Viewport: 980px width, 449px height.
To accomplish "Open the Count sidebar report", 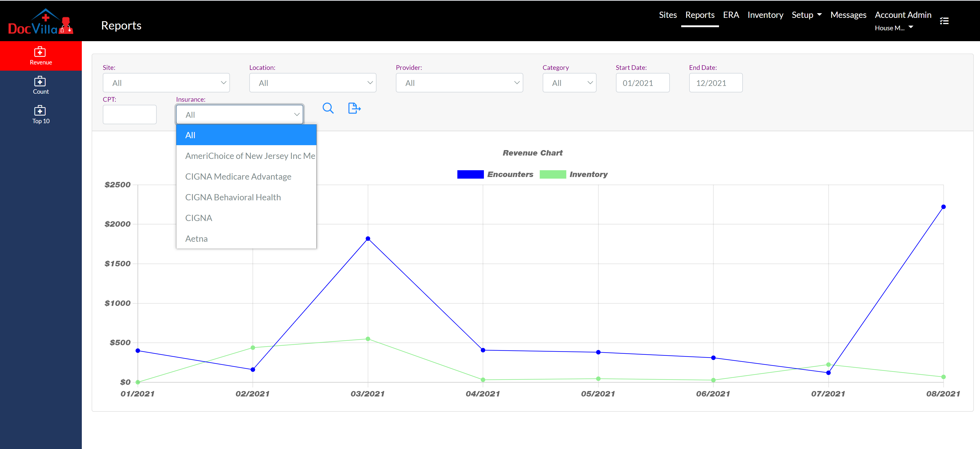I will point(41,85).
